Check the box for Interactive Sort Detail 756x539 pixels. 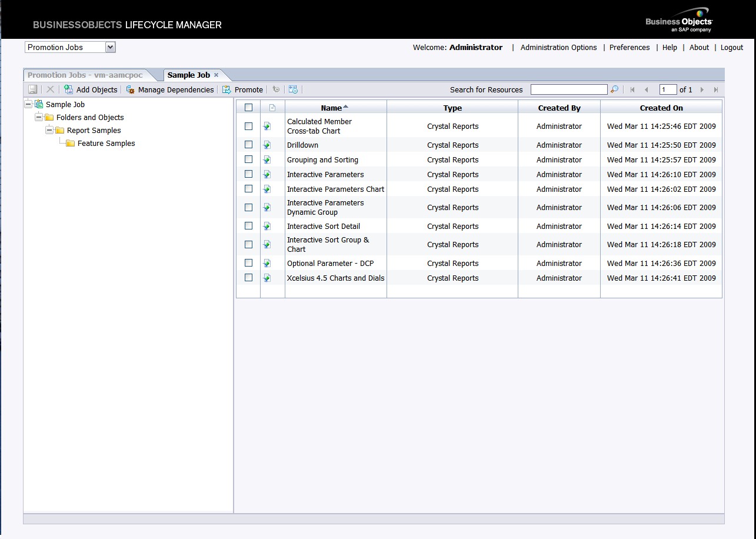[x=248, y=225]
